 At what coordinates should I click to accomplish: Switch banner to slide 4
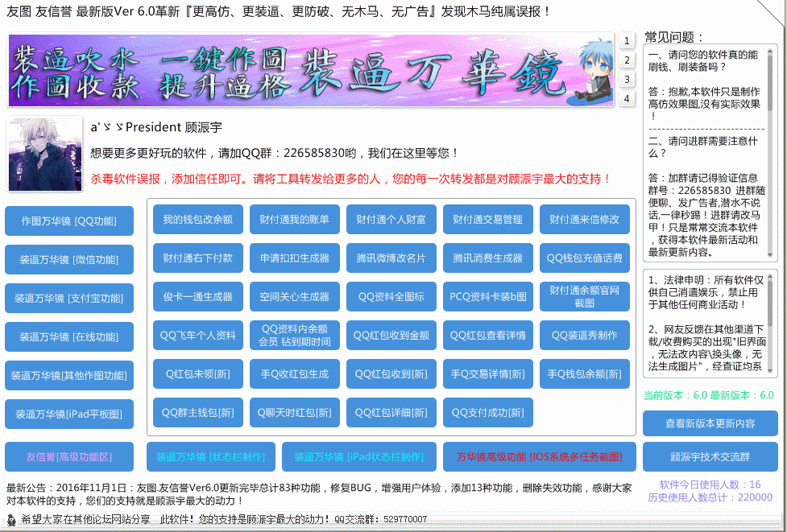(627, 98)
